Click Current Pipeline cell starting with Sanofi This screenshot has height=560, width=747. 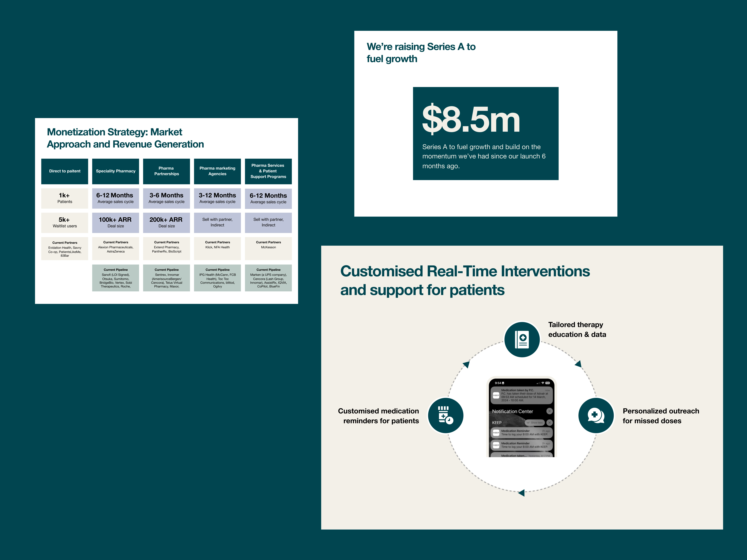point(116,278)
